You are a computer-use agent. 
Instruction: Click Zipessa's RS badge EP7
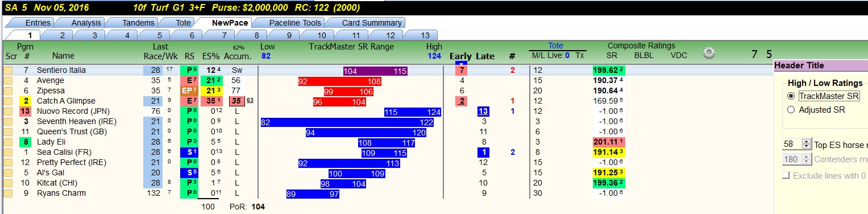[x=189, y=90]
